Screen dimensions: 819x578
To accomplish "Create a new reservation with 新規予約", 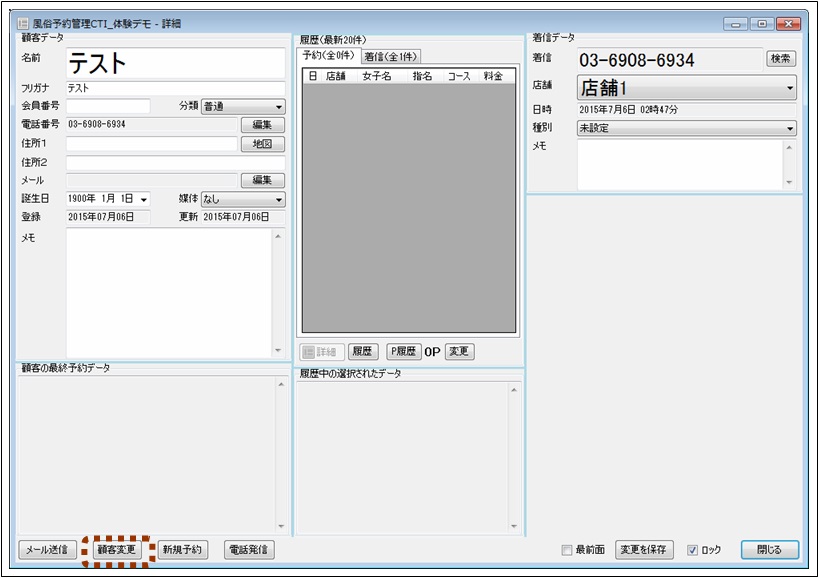I will coord(182,550).
